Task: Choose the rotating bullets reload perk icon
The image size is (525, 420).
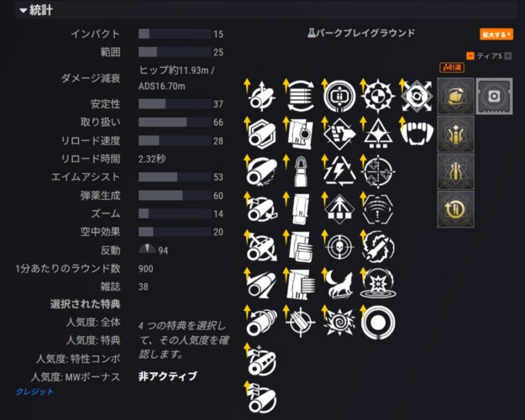Action: [x=301, y=96]
